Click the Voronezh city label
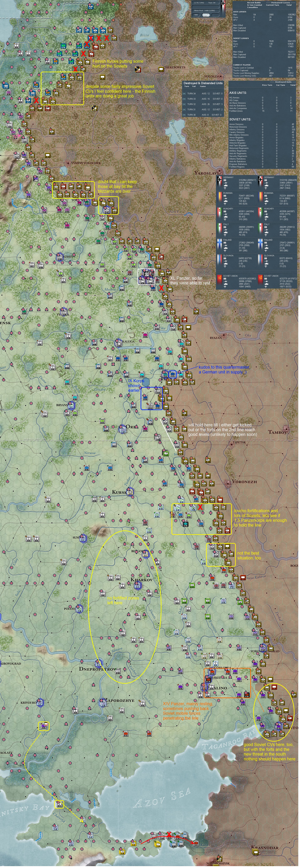The image size is (300, 868). [244, 482]
